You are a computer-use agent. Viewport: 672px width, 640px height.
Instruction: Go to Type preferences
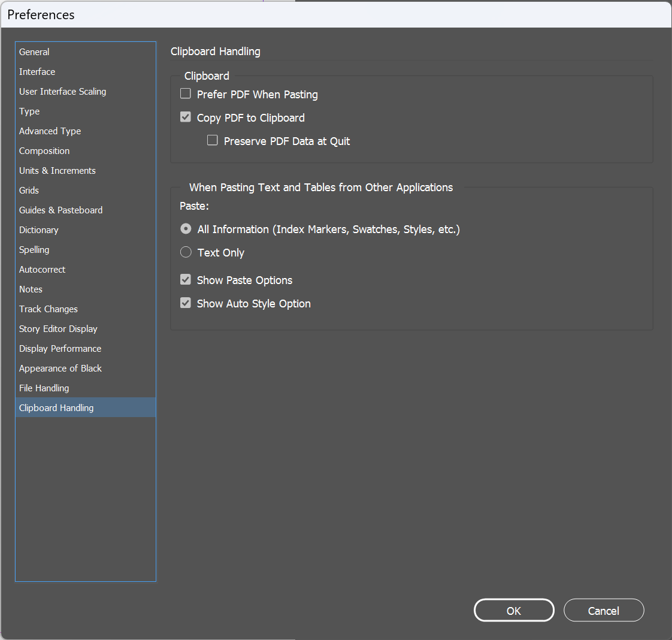click(x=29, y=111)
